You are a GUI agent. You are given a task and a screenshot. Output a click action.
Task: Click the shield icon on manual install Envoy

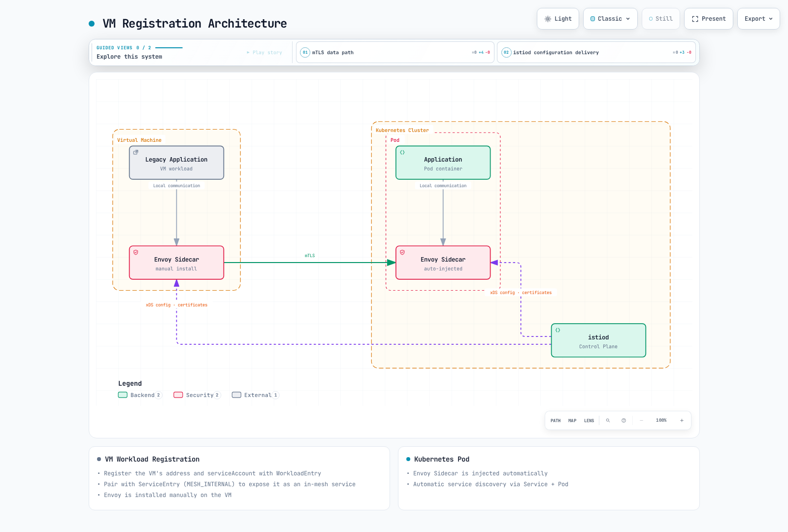136,252
